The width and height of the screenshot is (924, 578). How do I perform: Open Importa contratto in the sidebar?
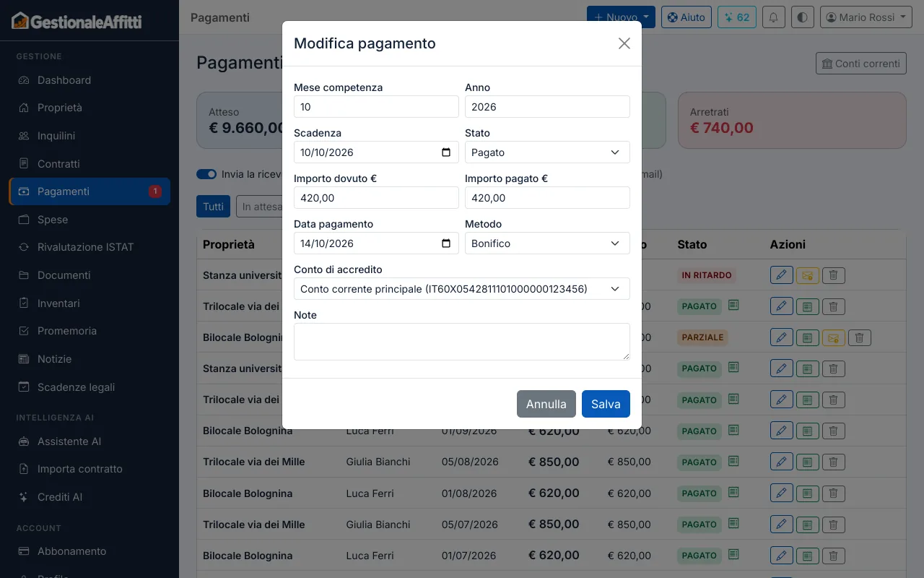click(x=90, y=469)
